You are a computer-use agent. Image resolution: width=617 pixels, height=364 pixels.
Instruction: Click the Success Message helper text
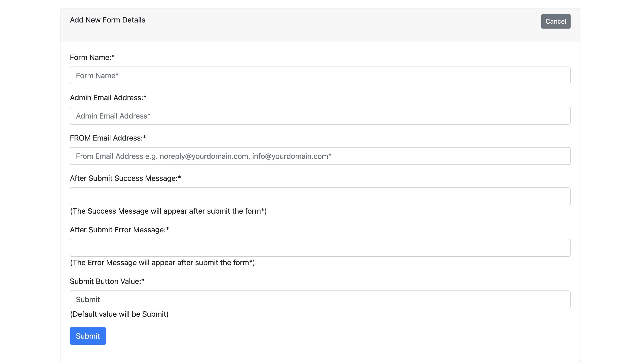point(168,211)
